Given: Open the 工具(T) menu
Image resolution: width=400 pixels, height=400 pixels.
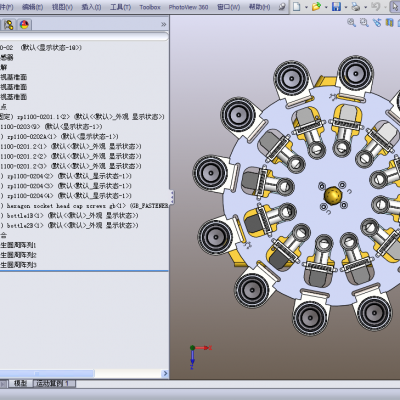Looking at the screenshot, I should coord(121,7).
